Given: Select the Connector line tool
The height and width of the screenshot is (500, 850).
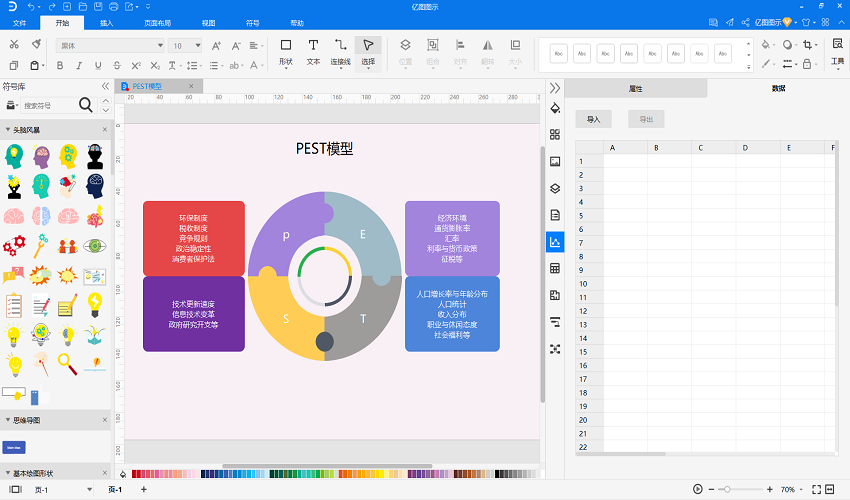Looking at the screenshot, I should point(340,53).
